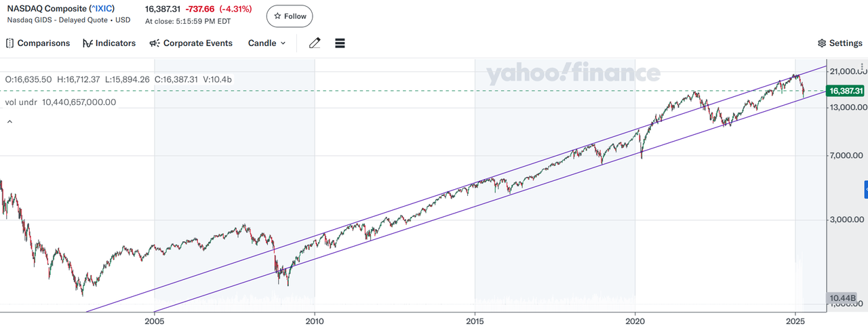Image resolution: width=868 pixels, height=326 pixels.
Task: Click the 7,000.00 price axis level
Action: (846, 156)
